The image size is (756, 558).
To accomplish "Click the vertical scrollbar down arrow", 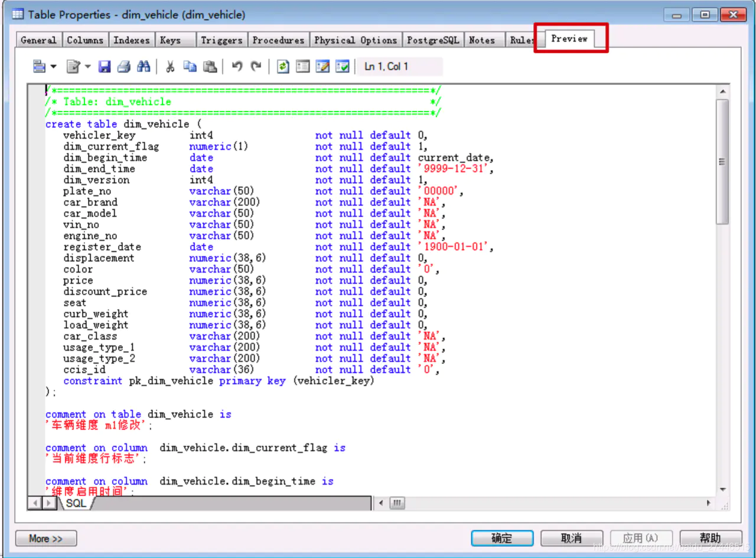I will [x=722, y=490].
